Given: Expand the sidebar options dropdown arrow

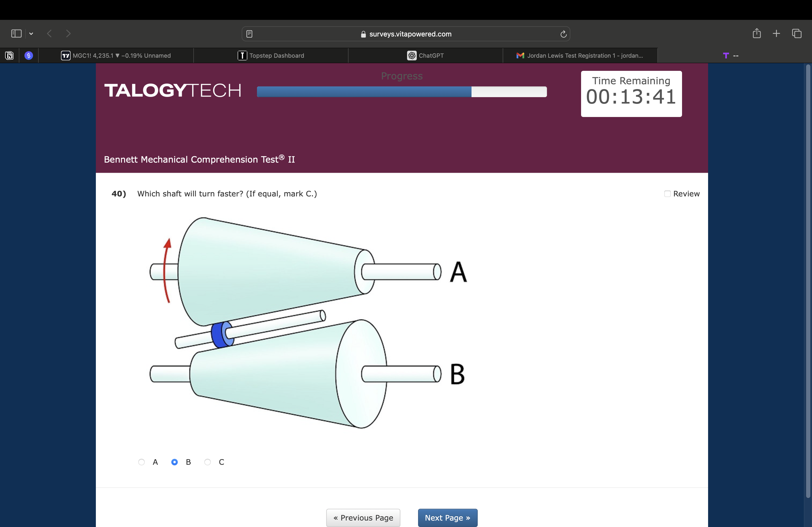Looking at the screenshot, I should point(31,33).
